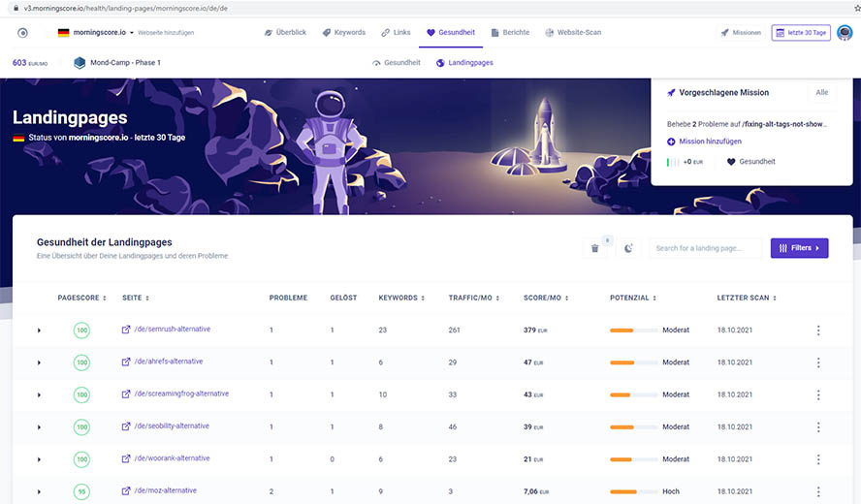This screenshot has height=504, width=861.
Task: Open /de/woorank-alternative external link icon
Action: point(126,458)
